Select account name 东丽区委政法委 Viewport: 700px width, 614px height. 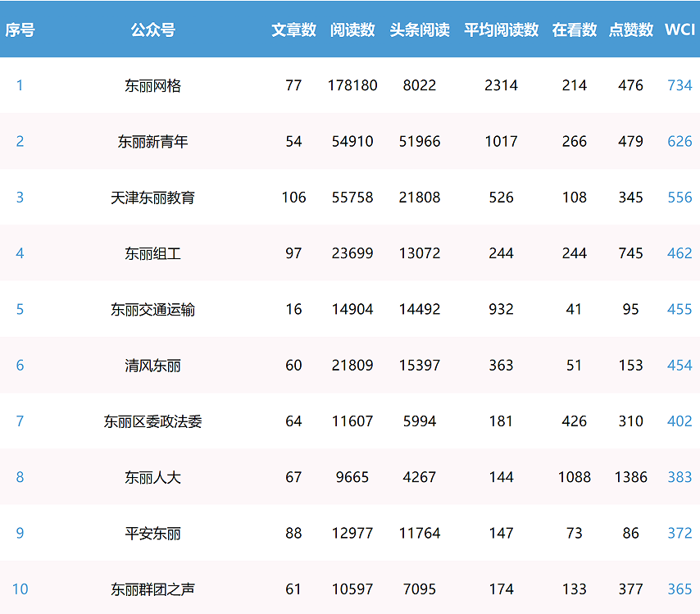pyautogui.click(x=152, y=421)
